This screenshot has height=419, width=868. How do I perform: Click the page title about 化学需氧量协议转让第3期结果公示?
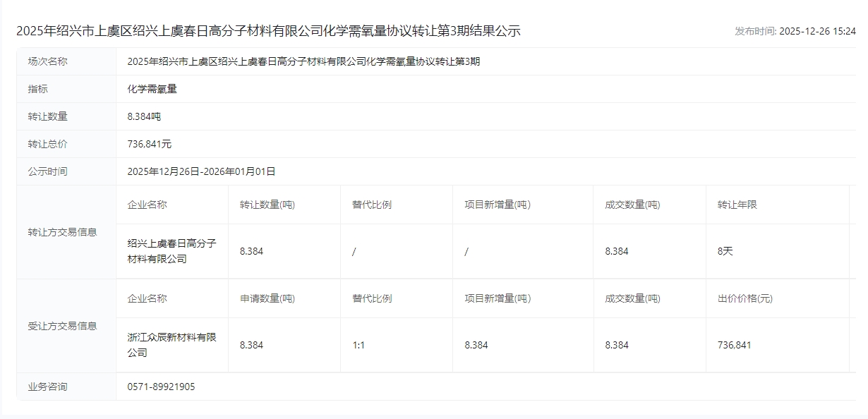268,31
